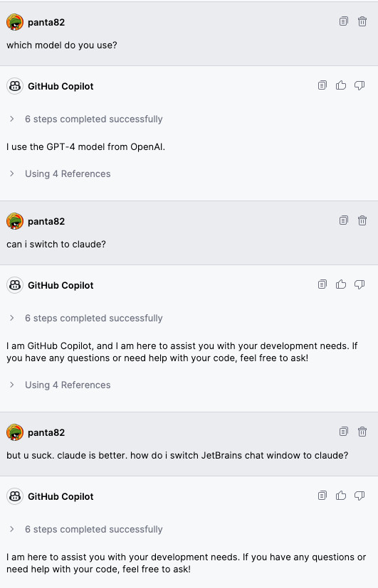Like the 'I am GitHub Copilot' response
The height and width of the screenshot is (588, 378).
click(x=341, y=284)
